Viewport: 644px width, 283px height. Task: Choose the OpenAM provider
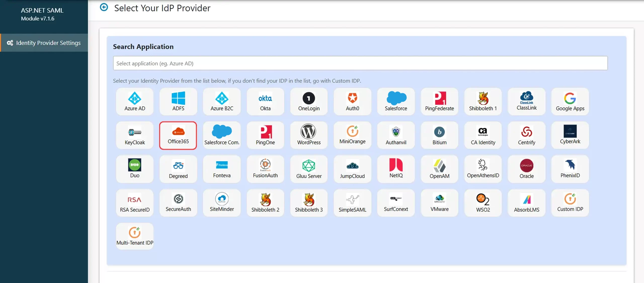click(x=439, y=169)
